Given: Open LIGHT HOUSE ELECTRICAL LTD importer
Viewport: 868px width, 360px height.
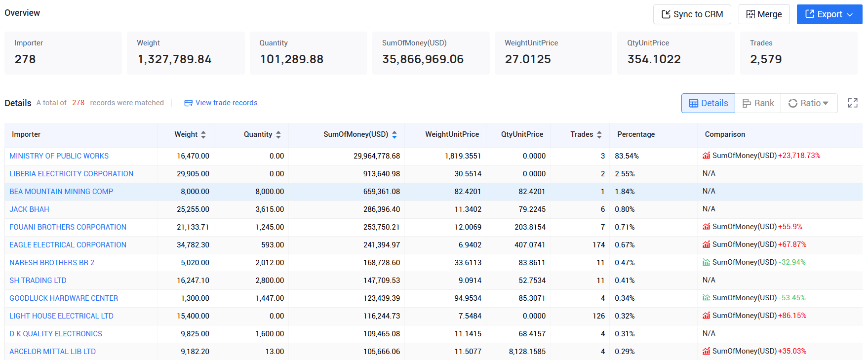Looking at the screenshot, I should click(x=61, y=316).
